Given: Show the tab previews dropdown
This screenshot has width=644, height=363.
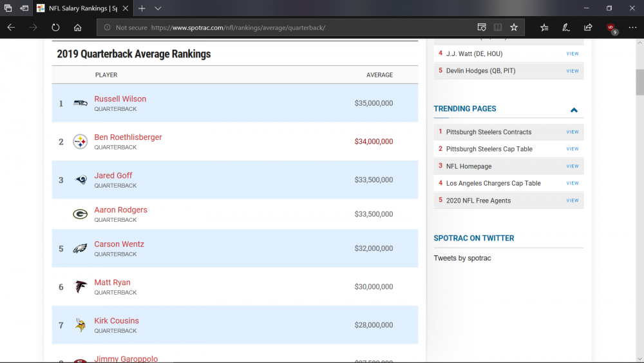Looking at the screenshot, I should (158, 8).
